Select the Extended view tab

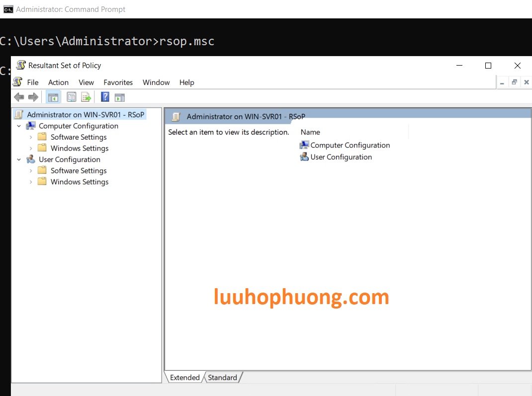click(184, 378)
